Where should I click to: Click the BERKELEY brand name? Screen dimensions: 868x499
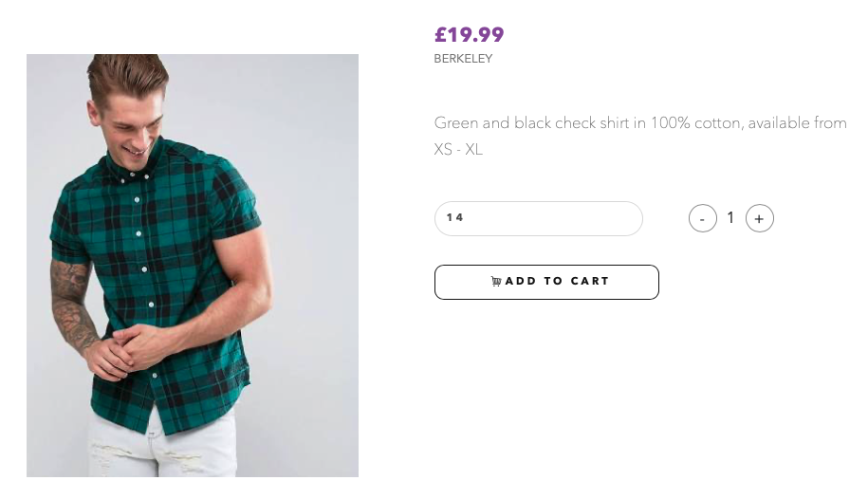click(x=463, y=59)
